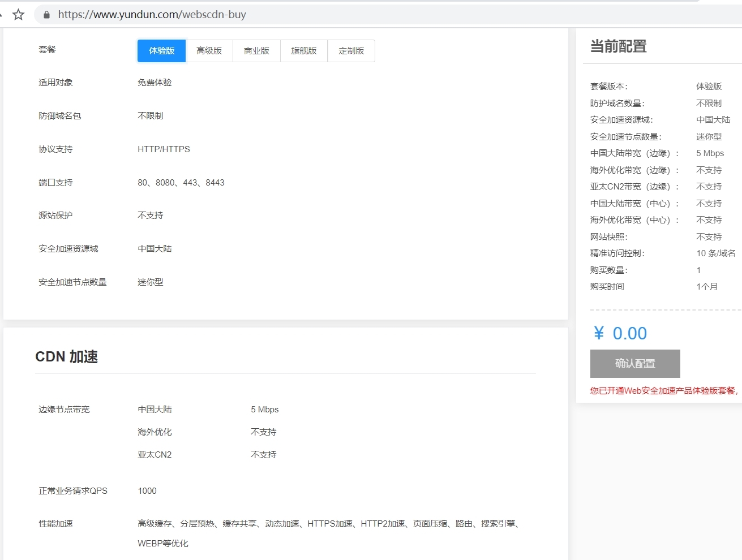This screenshot has height=560, width=742.
Task: Click the 确认配置 confirm button
Action: [x=635, y=364]
